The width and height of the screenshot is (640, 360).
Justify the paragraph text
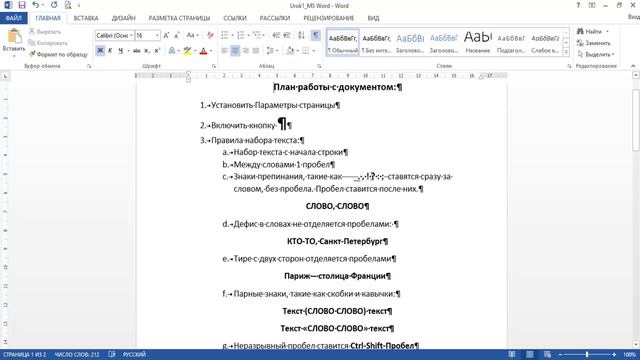tap(256, 51)
